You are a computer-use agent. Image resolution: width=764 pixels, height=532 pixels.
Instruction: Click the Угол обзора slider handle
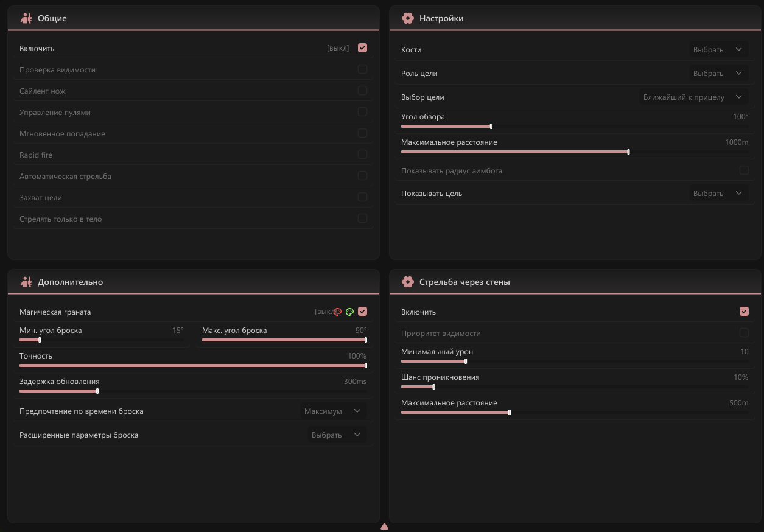tap(491, 127)
